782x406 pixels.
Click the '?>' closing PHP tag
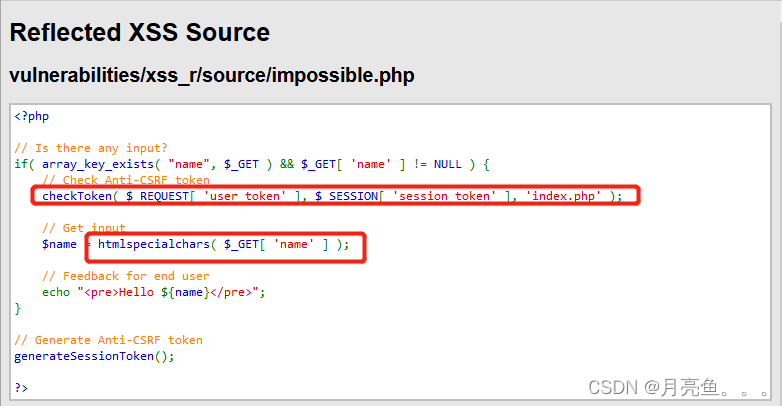tap(21, 388)
